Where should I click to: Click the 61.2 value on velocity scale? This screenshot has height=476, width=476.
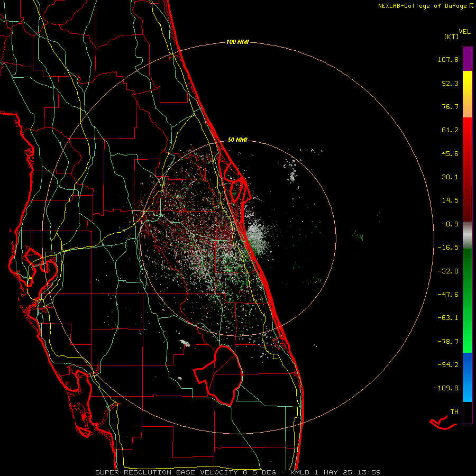click(450, 130)
